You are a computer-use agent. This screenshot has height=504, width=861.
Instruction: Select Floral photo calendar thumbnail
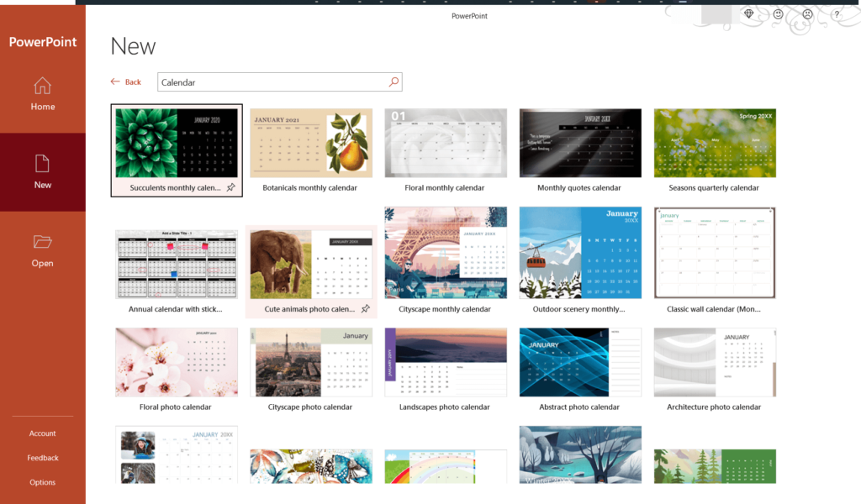(x=177, y=362)
